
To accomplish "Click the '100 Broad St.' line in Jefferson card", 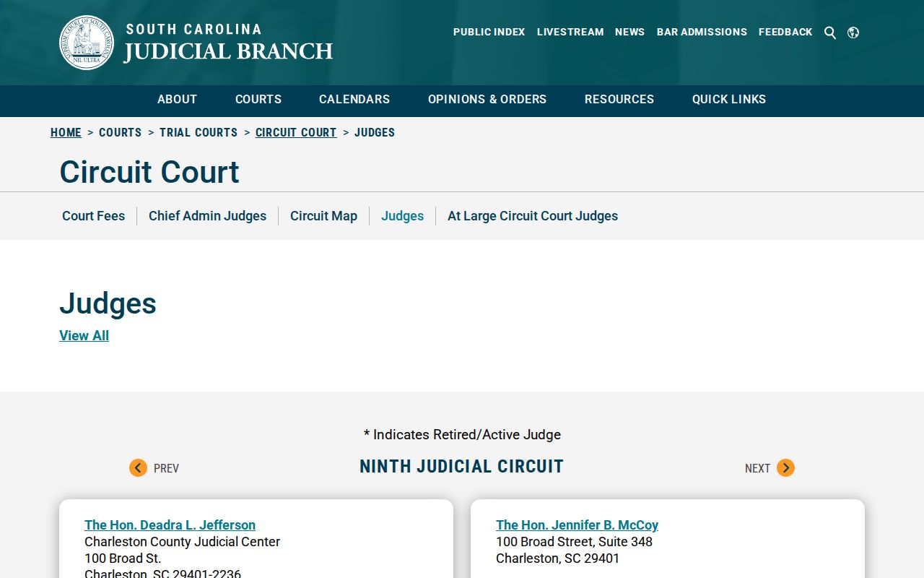I will click(123, 558).
